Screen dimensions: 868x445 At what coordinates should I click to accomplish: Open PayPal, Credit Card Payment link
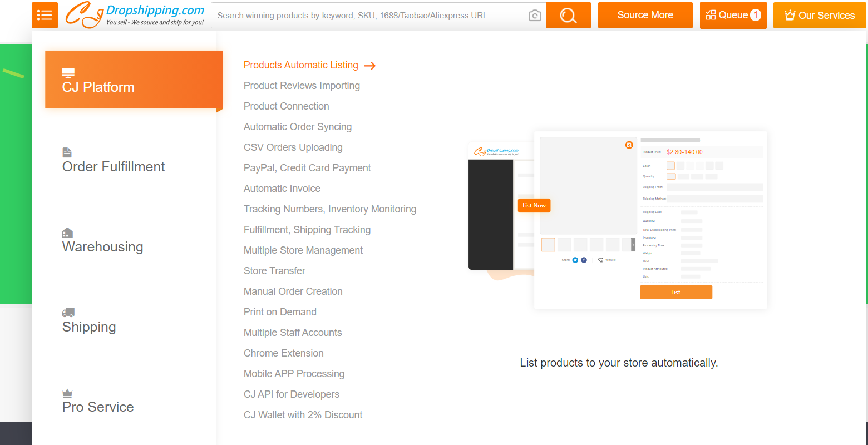[307, 168]
